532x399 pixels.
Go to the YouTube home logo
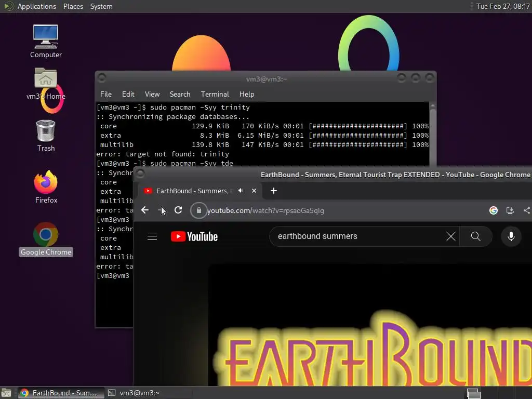194,236
